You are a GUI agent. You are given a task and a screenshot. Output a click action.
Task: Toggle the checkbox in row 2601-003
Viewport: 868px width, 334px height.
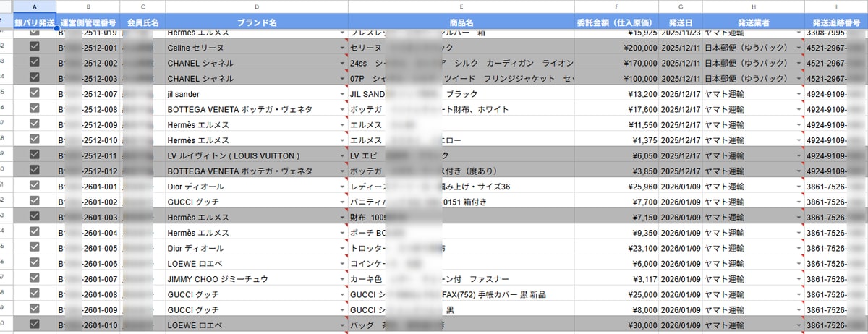(x=34, y=217)
